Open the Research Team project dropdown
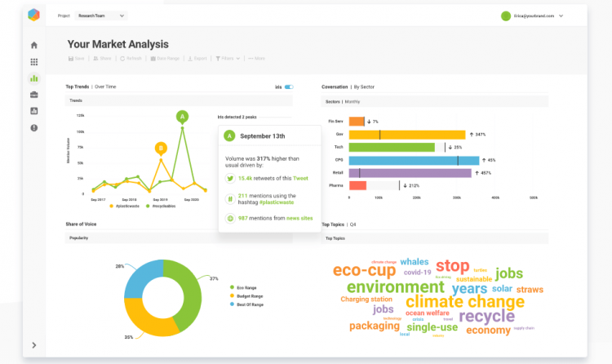 [102, 16]
